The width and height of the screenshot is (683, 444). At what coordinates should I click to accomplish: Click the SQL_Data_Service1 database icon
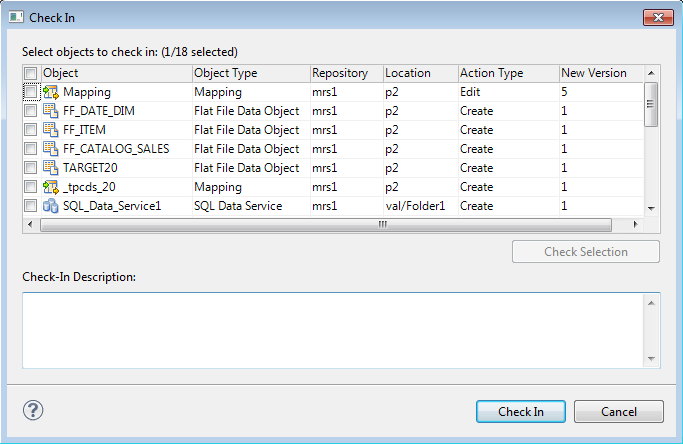click(51, 206)
